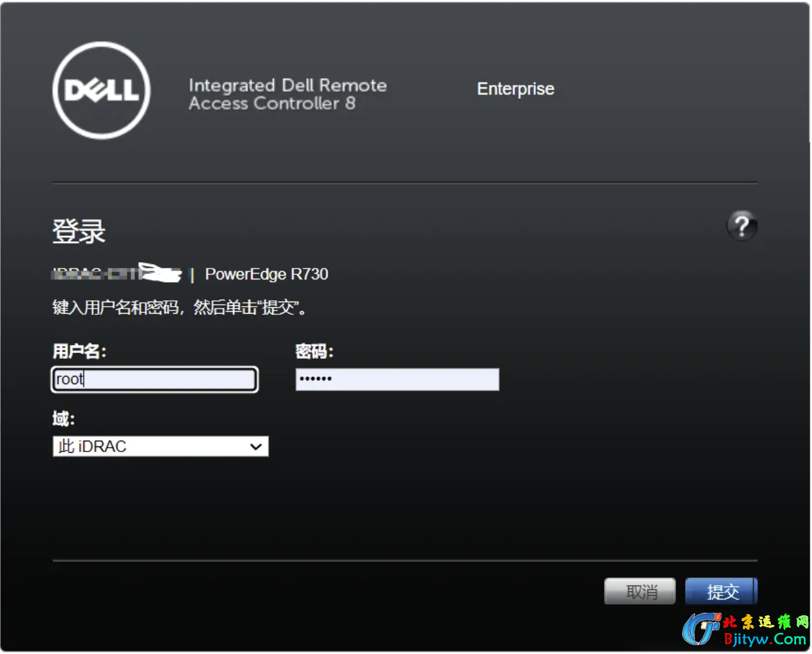Click the Integrated Dell Remote Access Controller title
812x654 pixels.
287,94
